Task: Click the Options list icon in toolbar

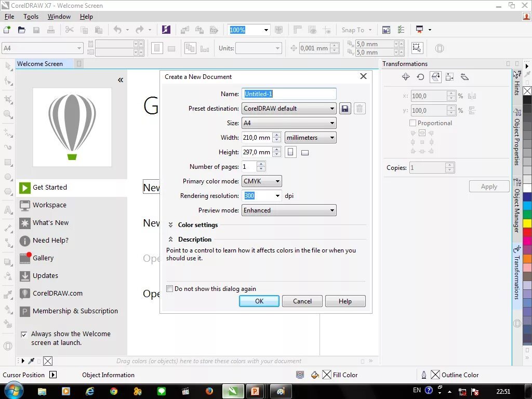Action: click(401, 30)
